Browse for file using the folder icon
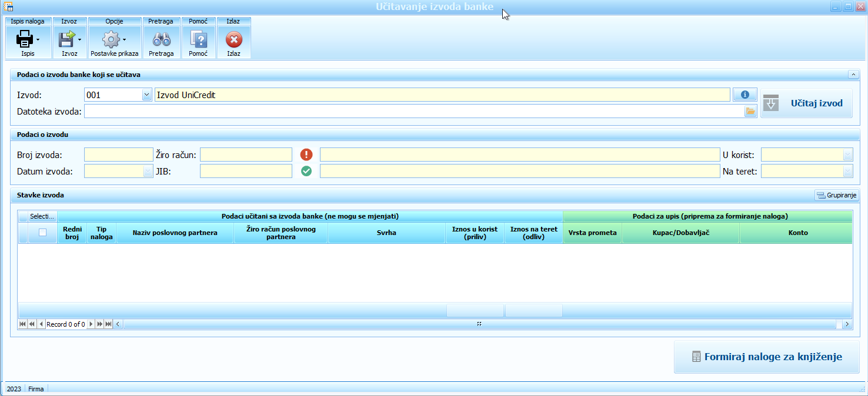The width and height of the screenshot is (868, 396). 750,111
